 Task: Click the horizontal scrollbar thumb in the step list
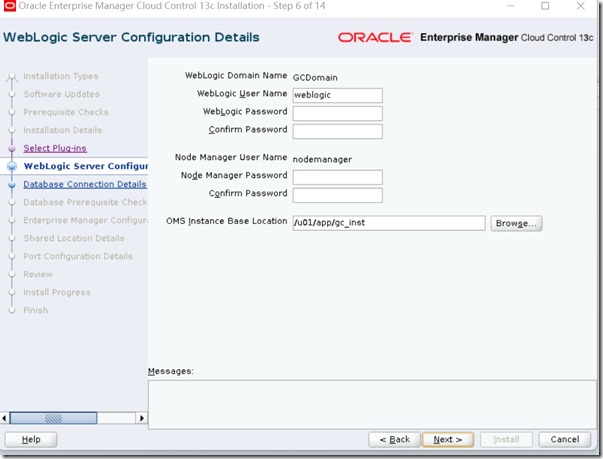pyautogui.click(x=53, y=418)
